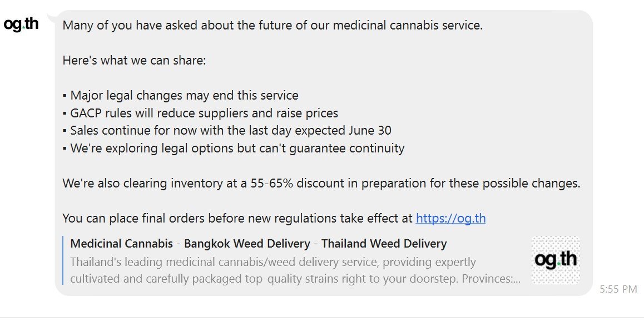
Task: Click the link preview description text
Action: point(295,270)
